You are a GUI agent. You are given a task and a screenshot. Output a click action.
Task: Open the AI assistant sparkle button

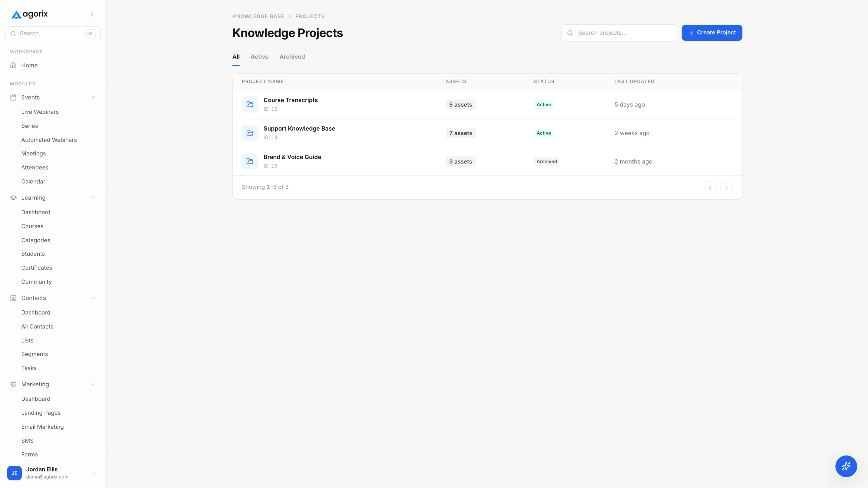(x=846, y=466)
